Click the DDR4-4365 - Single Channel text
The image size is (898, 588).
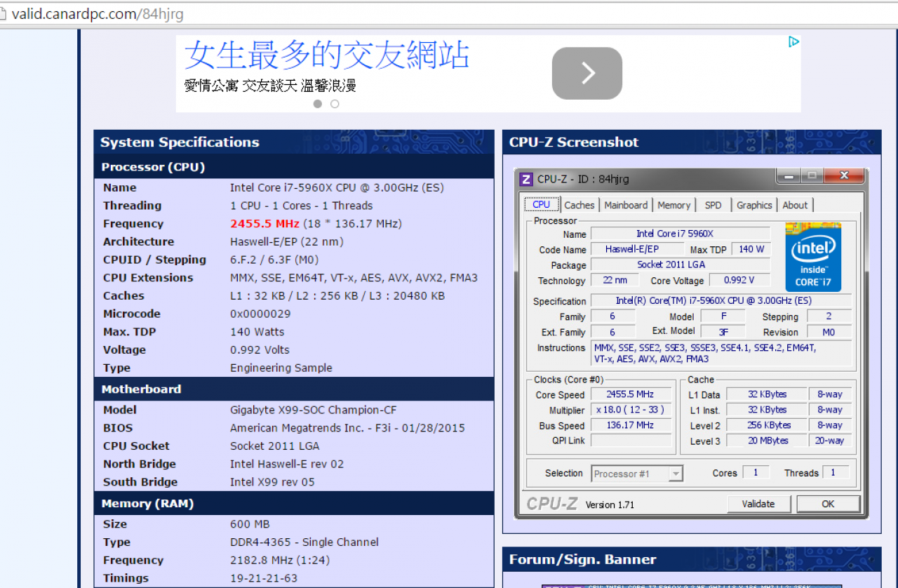click(304, 542)
